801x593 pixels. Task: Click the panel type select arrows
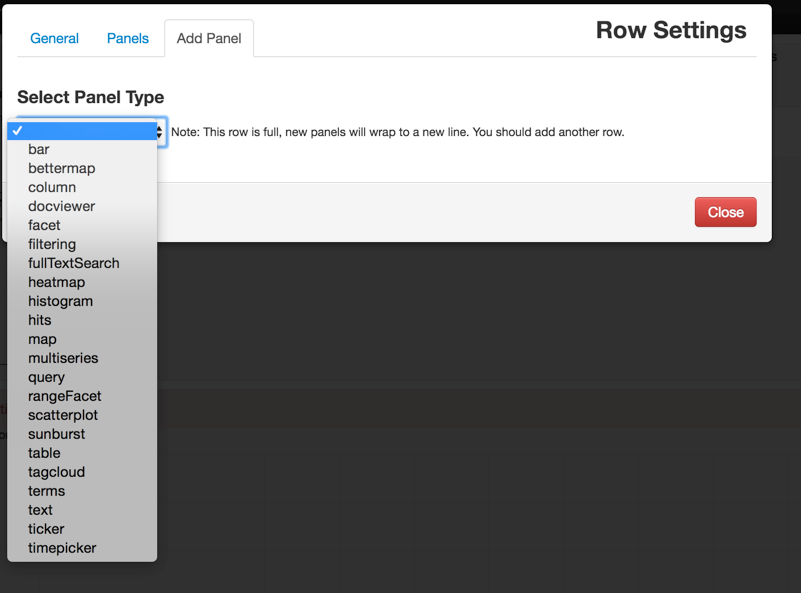[x=160, y=132]
